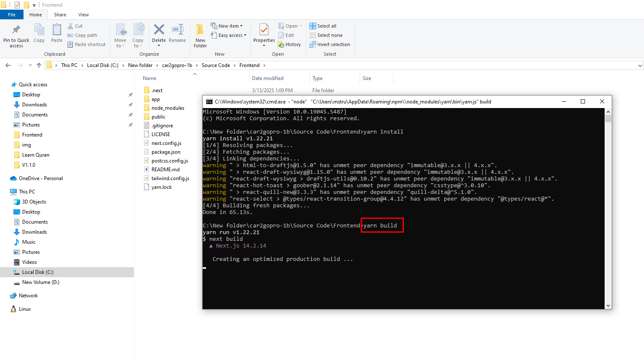Click Invert selection in ribbon
This screenshot has width=644, height=361.
coord(330,44)
